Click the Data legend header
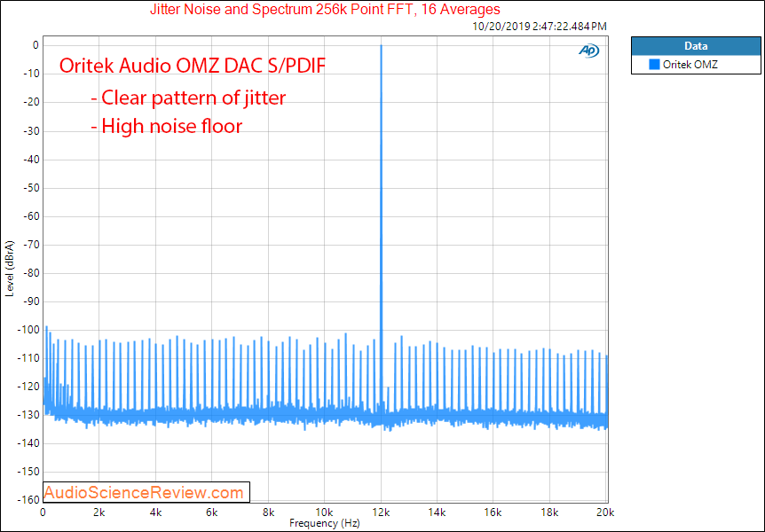The height and width of the screenshot is (532, 765). (696, 46)
